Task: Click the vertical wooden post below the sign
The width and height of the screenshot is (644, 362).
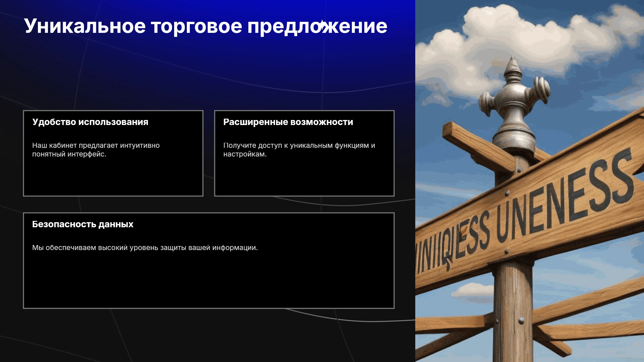Action: coord(513,312)
